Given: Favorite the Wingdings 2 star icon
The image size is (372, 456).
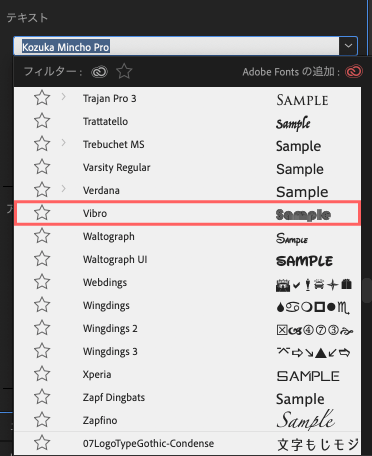Looking at the screenshot, I should (42, 328).
